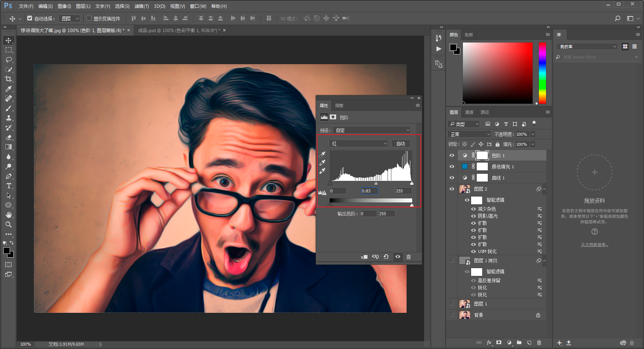The height and width of the screenshot is (349, 644).
Task: Select the Rectangular Marquee tool
Action: (x=9, y=50)
